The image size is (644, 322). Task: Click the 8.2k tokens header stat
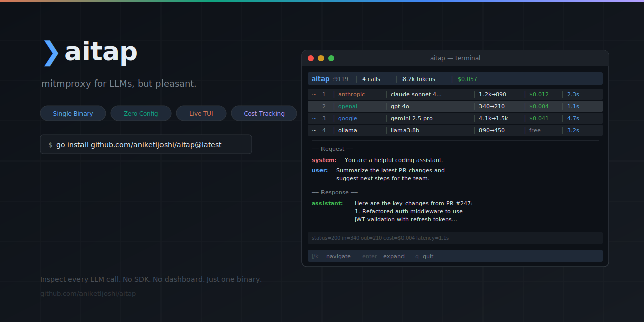(x=419, y=79)
